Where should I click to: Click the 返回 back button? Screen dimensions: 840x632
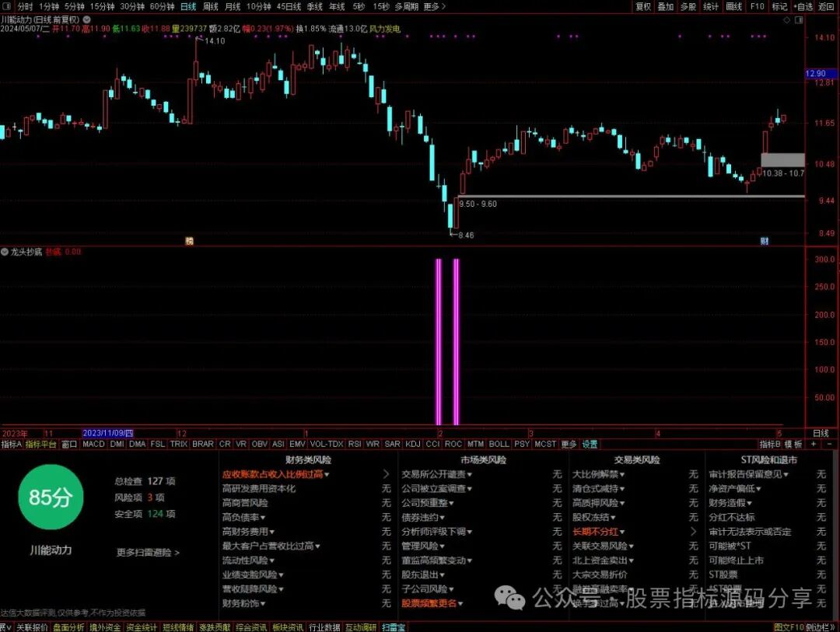827,6
